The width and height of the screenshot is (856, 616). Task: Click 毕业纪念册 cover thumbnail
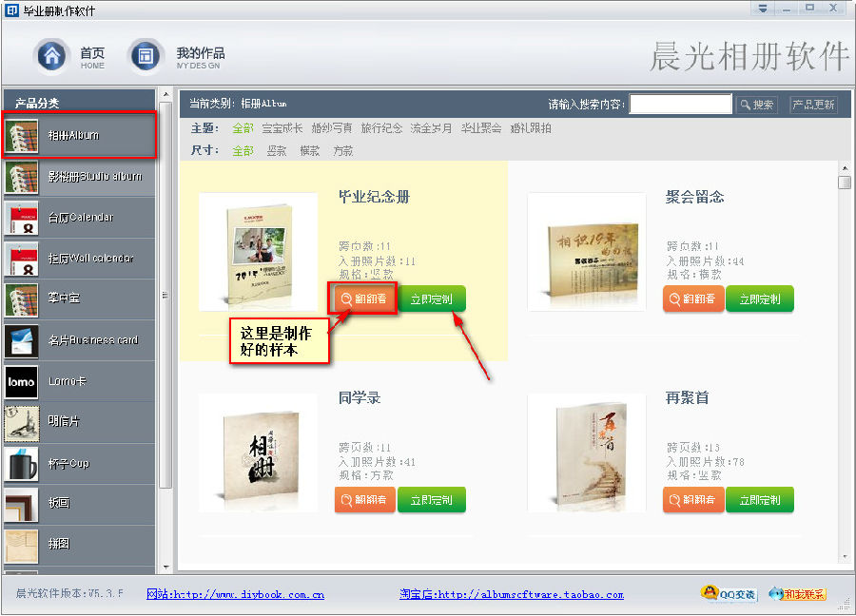[x=258, y=252]
